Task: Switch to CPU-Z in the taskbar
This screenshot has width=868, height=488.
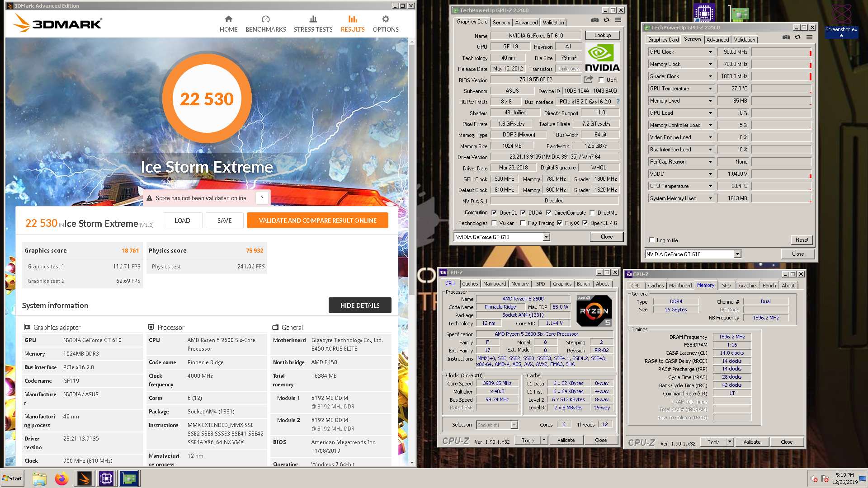Action: pyautogui.click(x=106, y=479)
